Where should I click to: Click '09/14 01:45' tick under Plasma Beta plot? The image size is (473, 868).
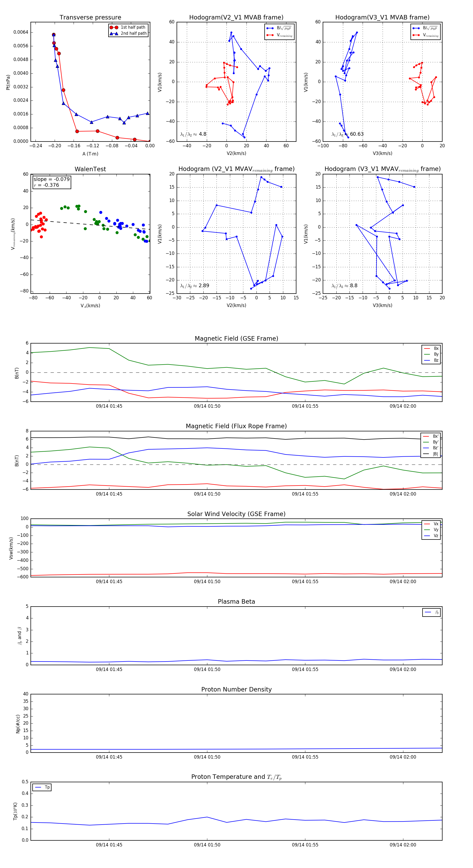pyautogui.click(x=109, y=669)
